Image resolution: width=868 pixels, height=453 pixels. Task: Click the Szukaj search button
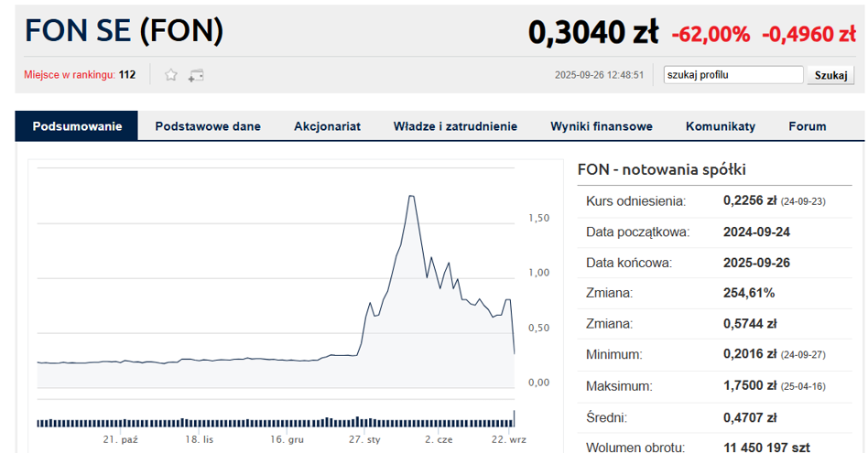tap(830, 75)
